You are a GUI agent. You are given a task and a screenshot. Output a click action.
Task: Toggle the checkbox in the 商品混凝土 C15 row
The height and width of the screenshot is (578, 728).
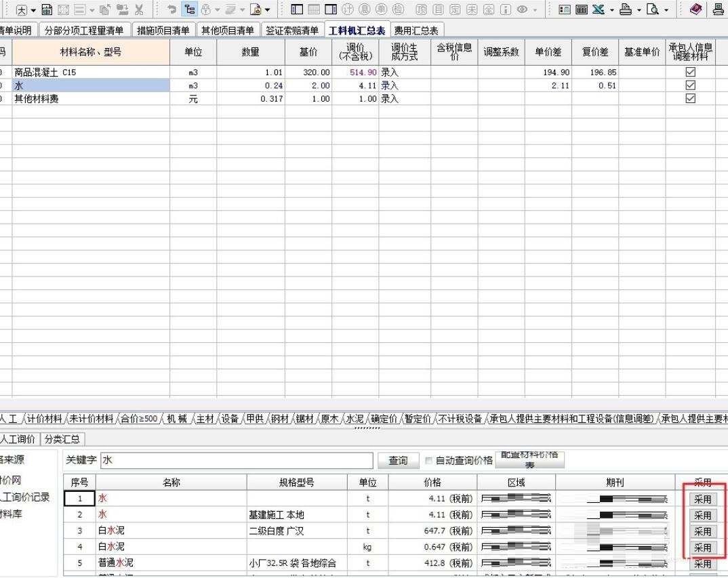[691, 72]
